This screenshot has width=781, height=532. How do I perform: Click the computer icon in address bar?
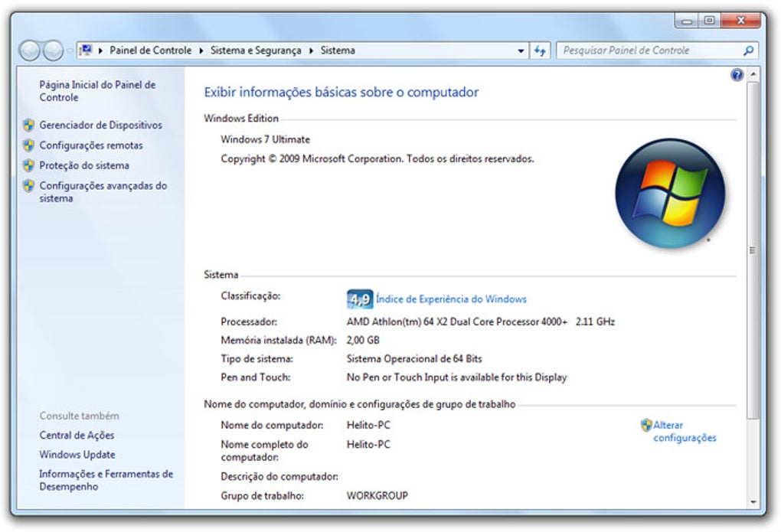pos(87,50)
